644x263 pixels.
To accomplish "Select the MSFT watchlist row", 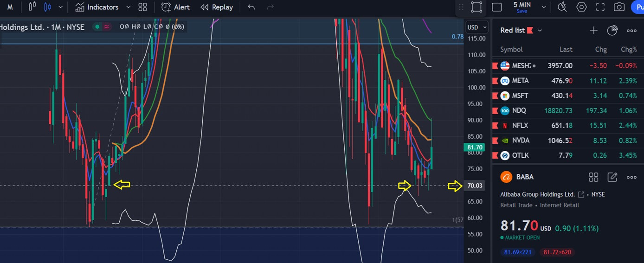I will (568, 96).
